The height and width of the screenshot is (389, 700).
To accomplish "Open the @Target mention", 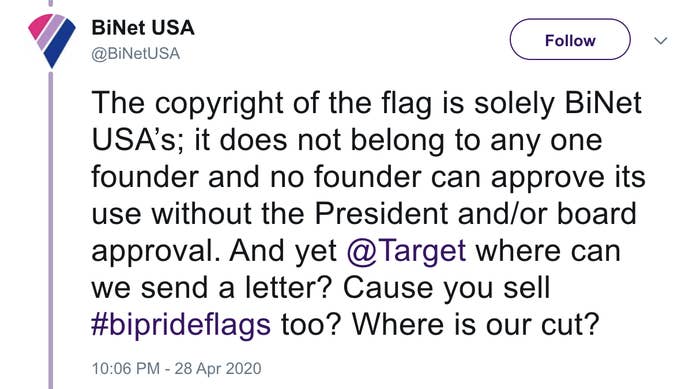I will click(x=406, y=251).
